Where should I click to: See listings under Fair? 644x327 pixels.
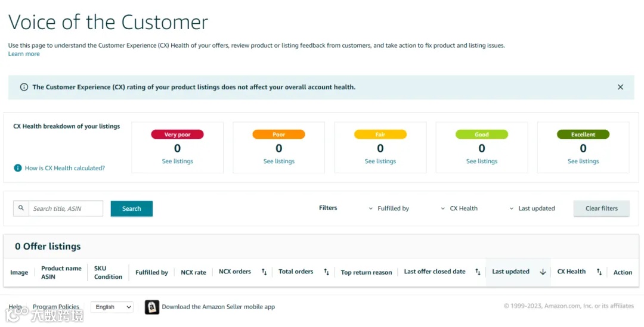380,161
